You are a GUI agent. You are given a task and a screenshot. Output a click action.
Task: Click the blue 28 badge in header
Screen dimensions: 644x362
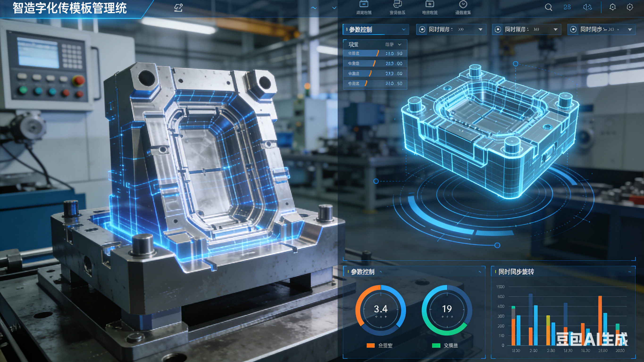click(567, 7)
